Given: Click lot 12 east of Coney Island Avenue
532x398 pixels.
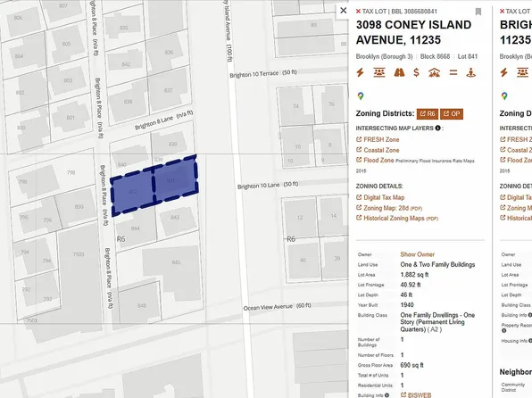Looking at the screenshot, I should 300,217.
